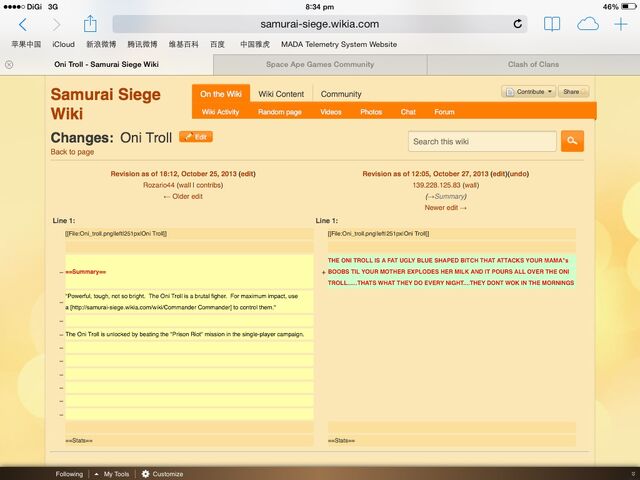Go to Newer edit

[x=445, y=207]
